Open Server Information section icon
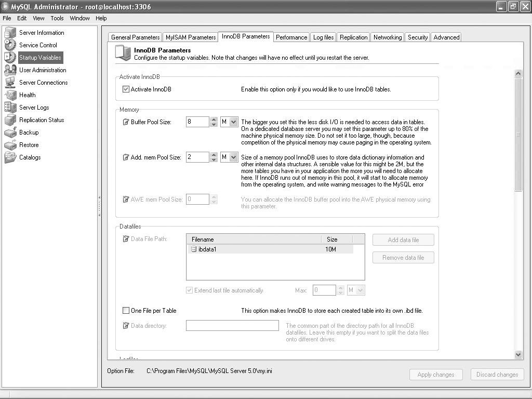 [10, 33]
